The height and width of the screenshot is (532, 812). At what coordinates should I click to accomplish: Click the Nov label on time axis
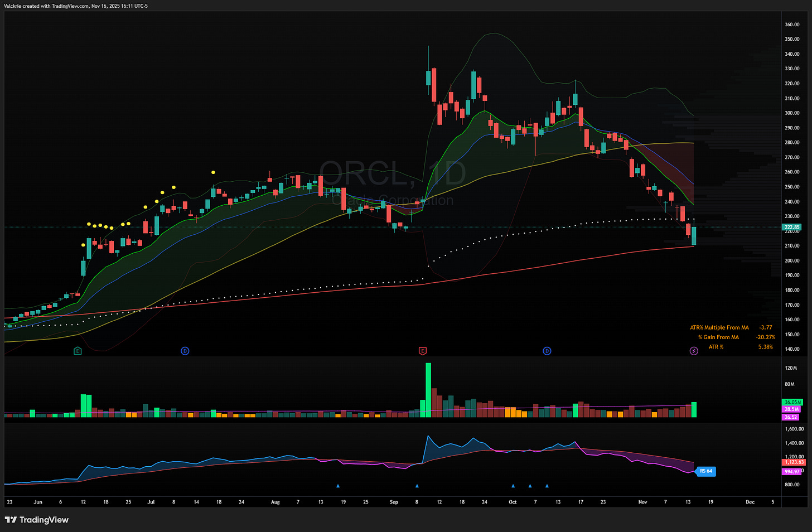coord(642,502)
